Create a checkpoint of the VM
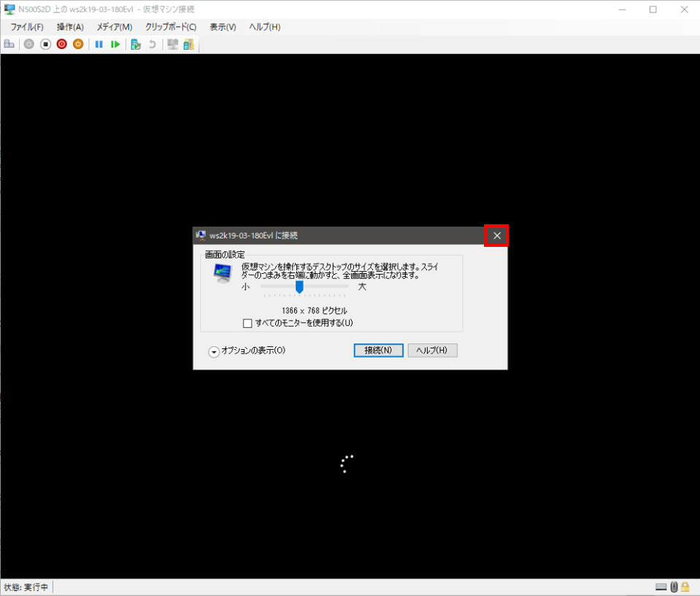 click(x=136, y=45)
